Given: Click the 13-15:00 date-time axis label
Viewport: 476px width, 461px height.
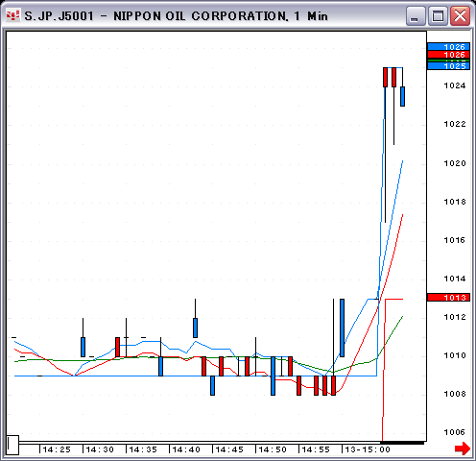Looking at the screenshot, I should [368, 449].
